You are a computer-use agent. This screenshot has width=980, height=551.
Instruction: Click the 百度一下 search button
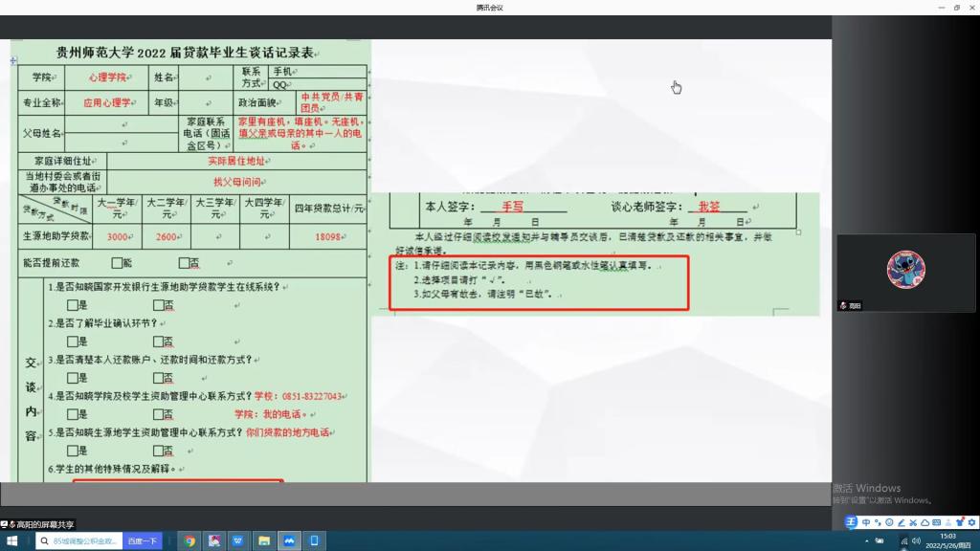(x=143, y=541)
